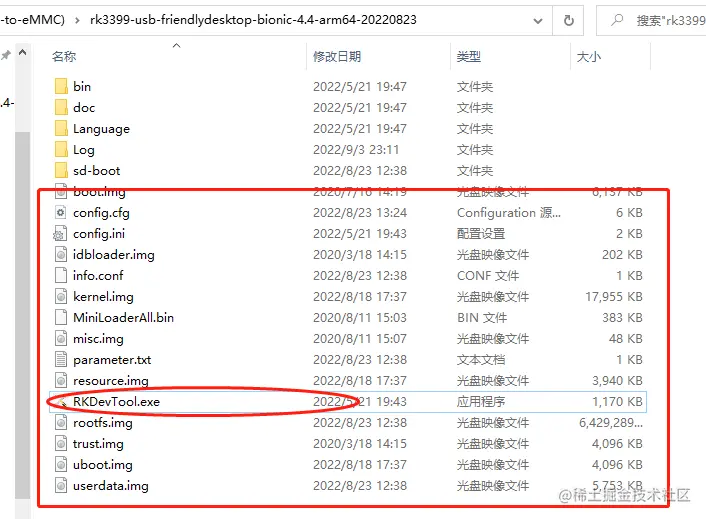Select the info.conf file name
Viewport: 706px width, 519px height.
(x=98, y=275)
